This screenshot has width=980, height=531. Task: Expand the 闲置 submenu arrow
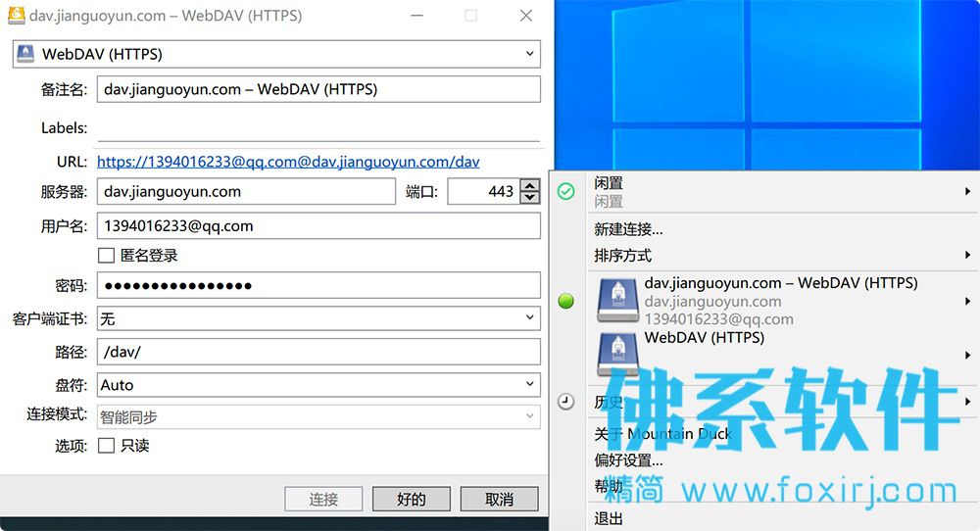tap(967, 192)
